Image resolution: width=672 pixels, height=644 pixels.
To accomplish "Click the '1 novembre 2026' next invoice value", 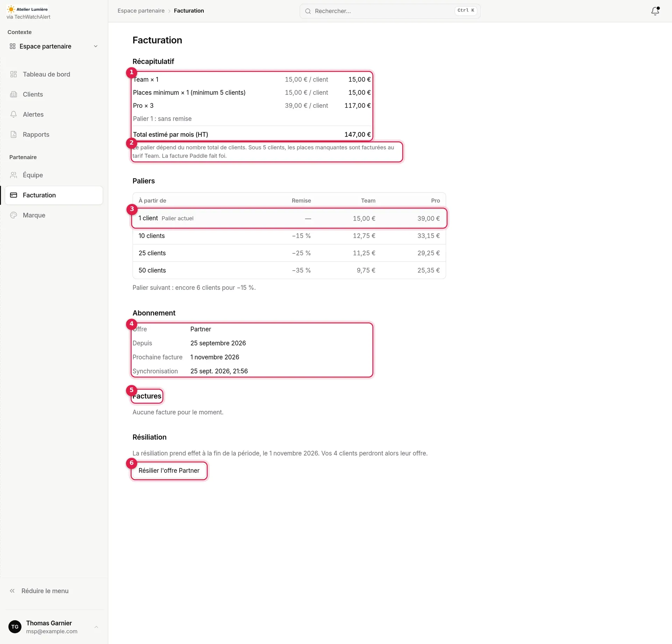I will click(215, 357).
